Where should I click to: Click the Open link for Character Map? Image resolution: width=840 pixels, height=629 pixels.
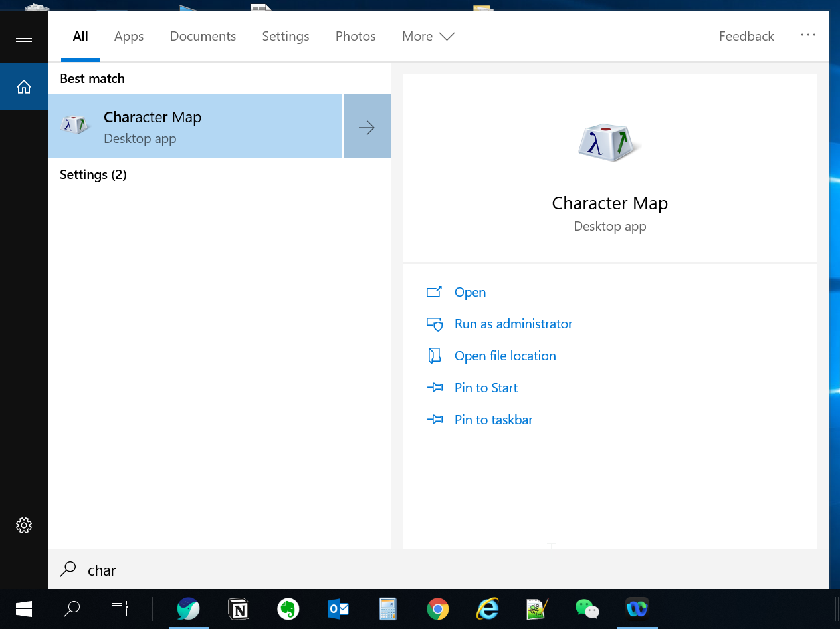(470, 292)
